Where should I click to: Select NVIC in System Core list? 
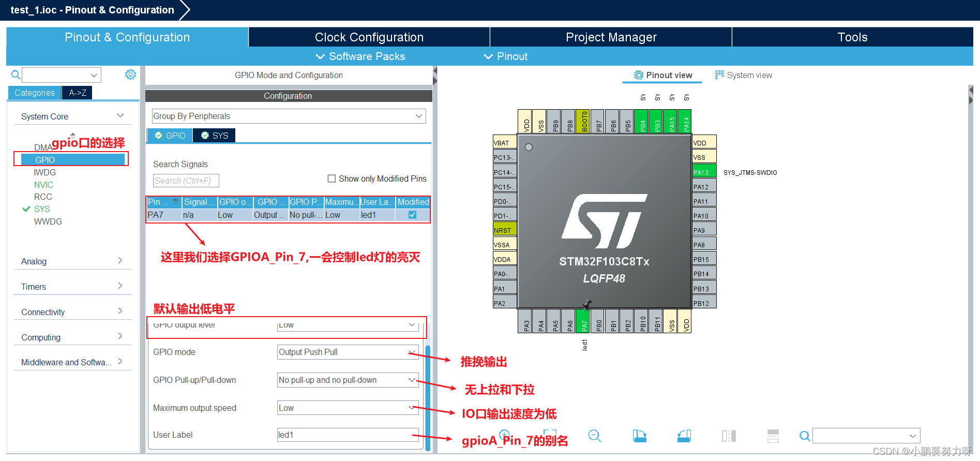(43, 185)
